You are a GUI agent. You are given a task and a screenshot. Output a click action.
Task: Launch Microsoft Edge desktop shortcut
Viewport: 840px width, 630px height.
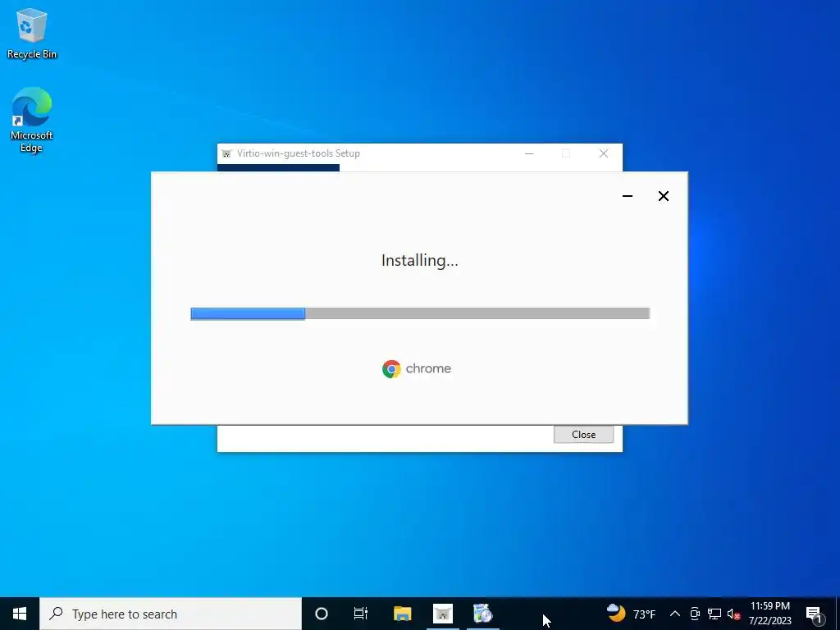32,120
